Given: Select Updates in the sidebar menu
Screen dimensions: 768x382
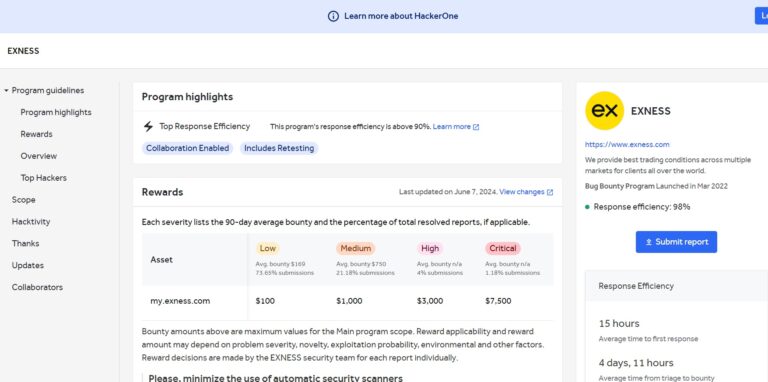Looking at the screenshot, I should coord(28,265).
